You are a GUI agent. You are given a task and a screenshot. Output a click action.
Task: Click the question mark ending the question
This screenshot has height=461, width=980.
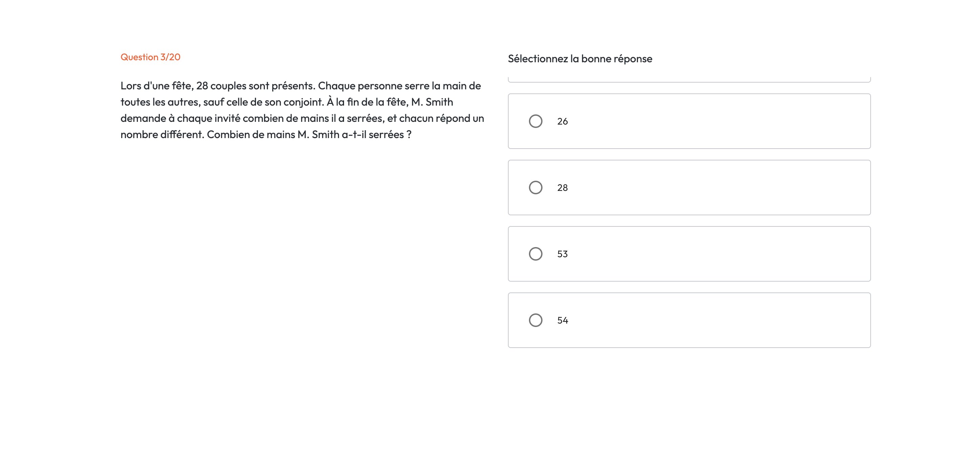(409, 135)
